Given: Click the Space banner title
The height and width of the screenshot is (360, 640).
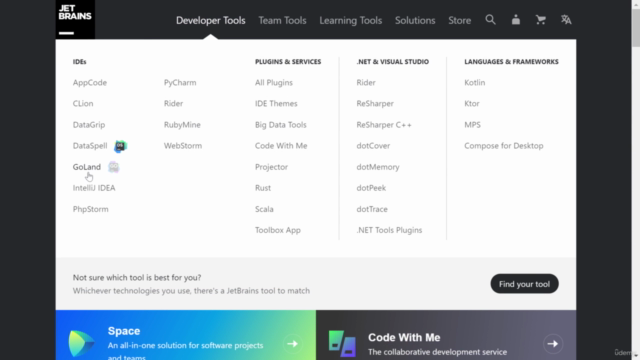Looking at the screenshot, I should 124,331.
